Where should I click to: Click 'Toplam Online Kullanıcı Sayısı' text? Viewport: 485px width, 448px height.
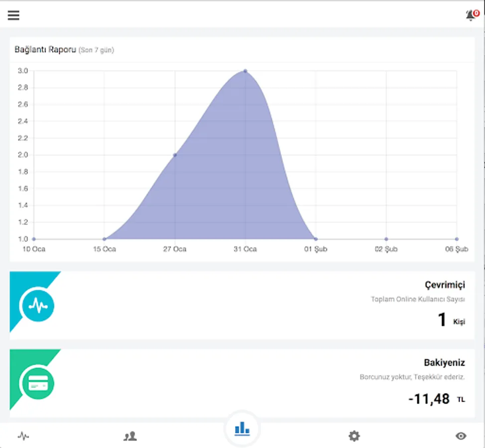[x=418, y=299]
